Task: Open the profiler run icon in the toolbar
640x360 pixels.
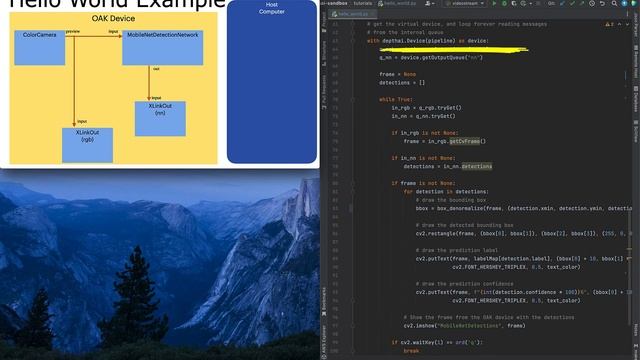Action: (524, 3)
